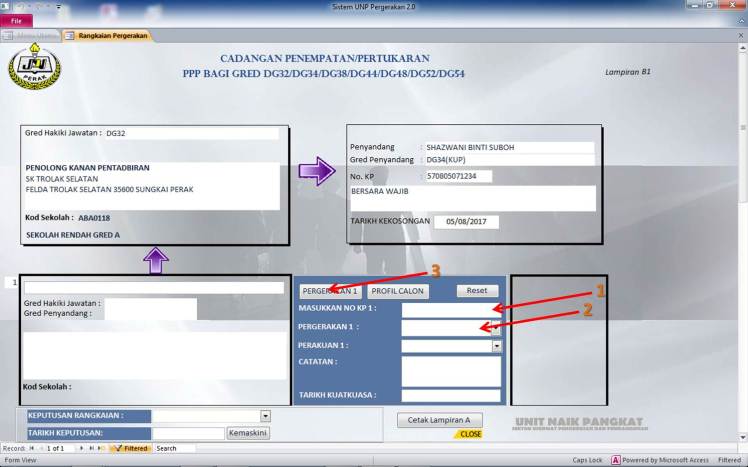748x467 pixels.
Task: Close the Rangkaian Pergerakan document tab pane
Action: 739,36
